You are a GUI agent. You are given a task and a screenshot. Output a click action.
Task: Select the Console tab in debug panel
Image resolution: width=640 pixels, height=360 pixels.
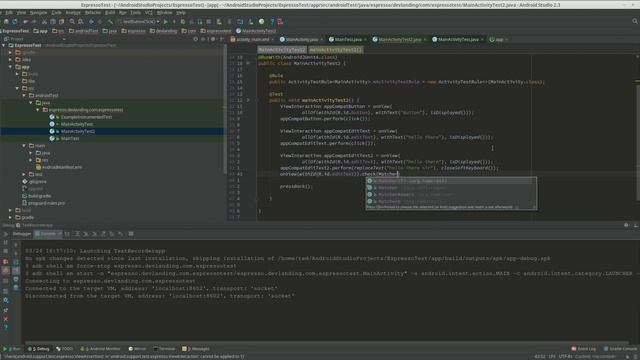point(48,234)
